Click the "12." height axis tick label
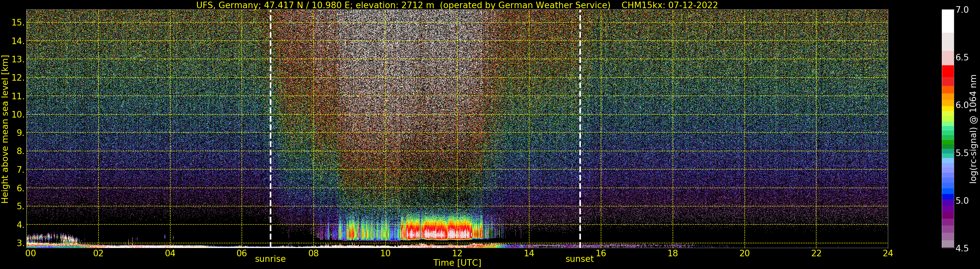 pyautogui.click(x=18, y=78)
